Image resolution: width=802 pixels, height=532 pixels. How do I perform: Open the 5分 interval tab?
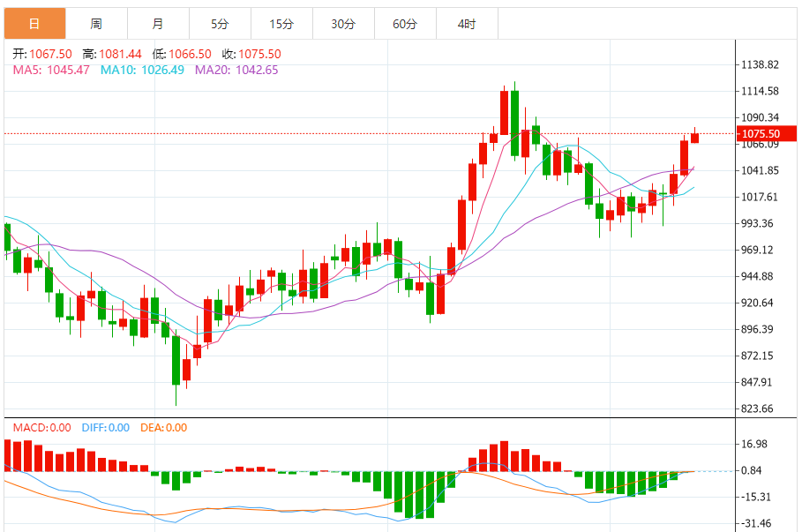tap(220, 24)
